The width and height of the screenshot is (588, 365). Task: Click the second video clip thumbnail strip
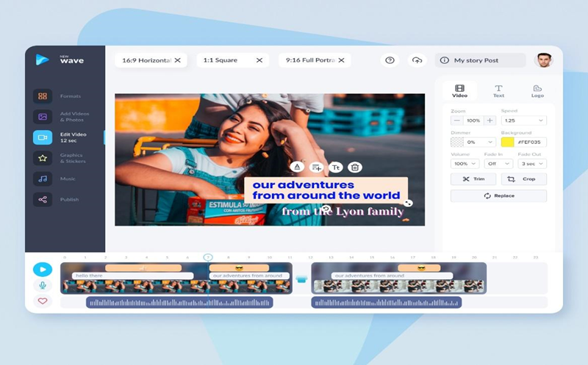coord(398,286)
